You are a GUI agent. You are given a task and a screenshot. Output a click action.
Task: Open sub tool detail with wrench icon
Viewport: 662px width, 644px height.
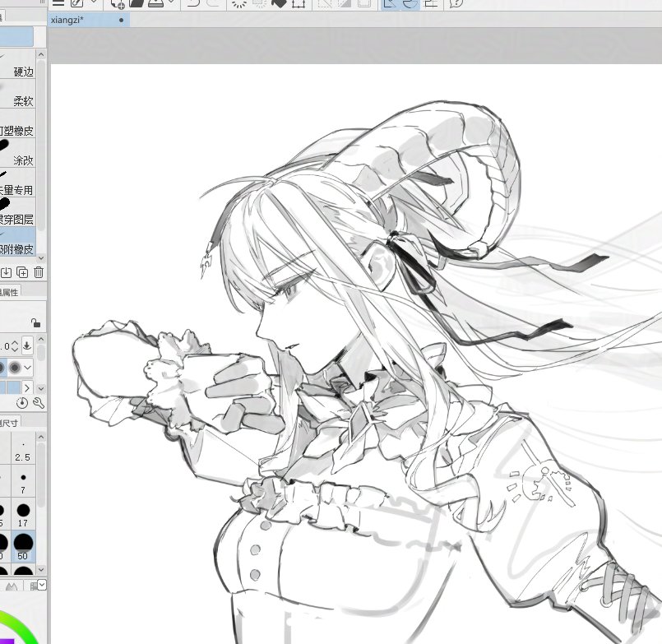(39, 403)
